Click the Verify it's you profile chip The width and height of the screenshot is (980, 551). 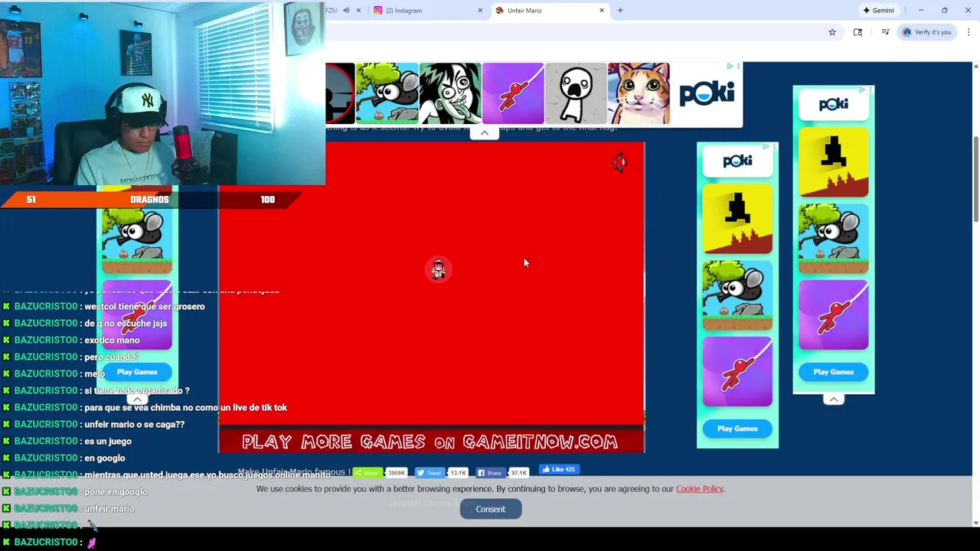[x=926, y=32]
